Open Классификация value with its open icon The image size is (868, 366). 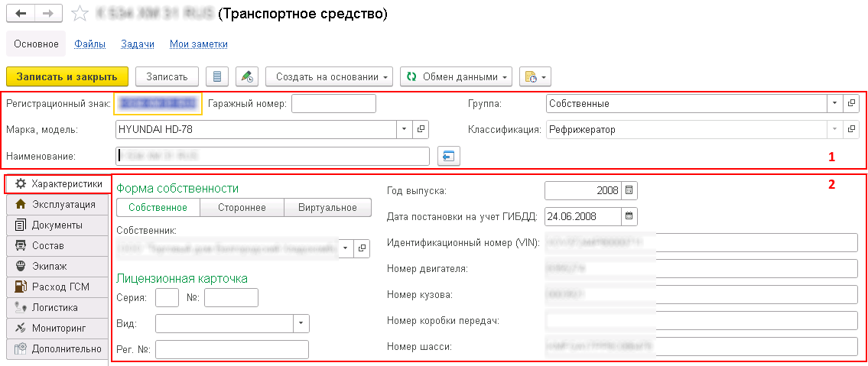tap(850, 129)
